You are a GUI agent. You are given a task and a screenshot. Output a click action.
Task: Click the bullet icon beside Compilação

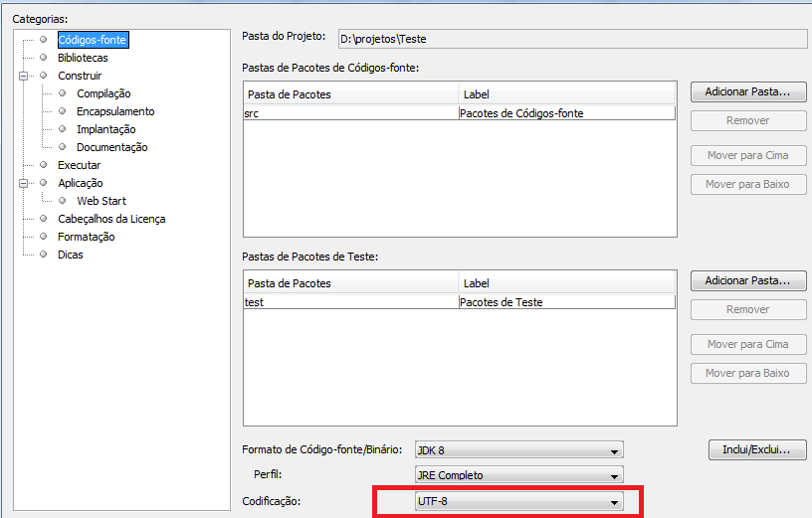pyautogui.click(x=62, y=93)
